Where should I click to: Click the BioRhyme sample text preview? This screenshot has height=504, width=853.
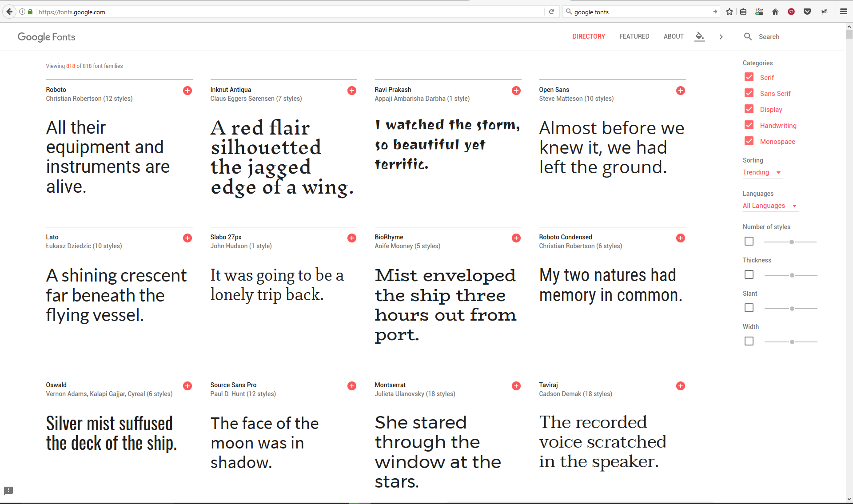(x=446, y=305)
